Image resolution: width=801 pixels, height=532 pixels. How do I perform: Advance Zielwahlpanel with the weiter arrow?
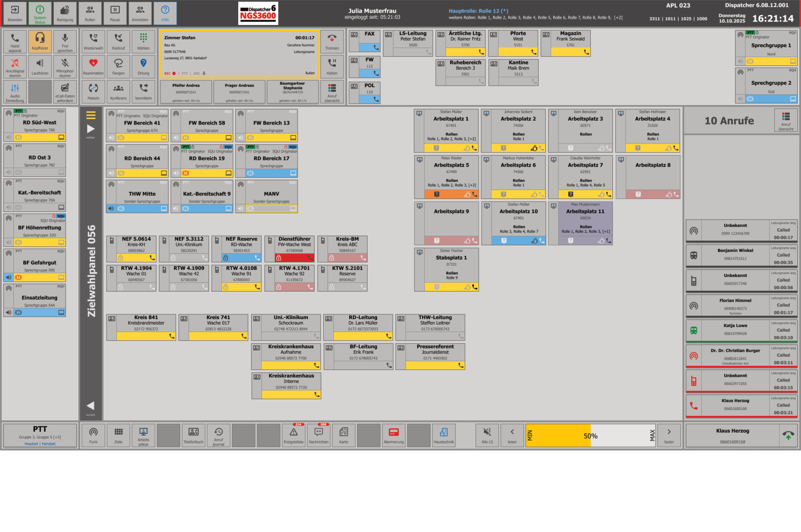pos(90,129)
